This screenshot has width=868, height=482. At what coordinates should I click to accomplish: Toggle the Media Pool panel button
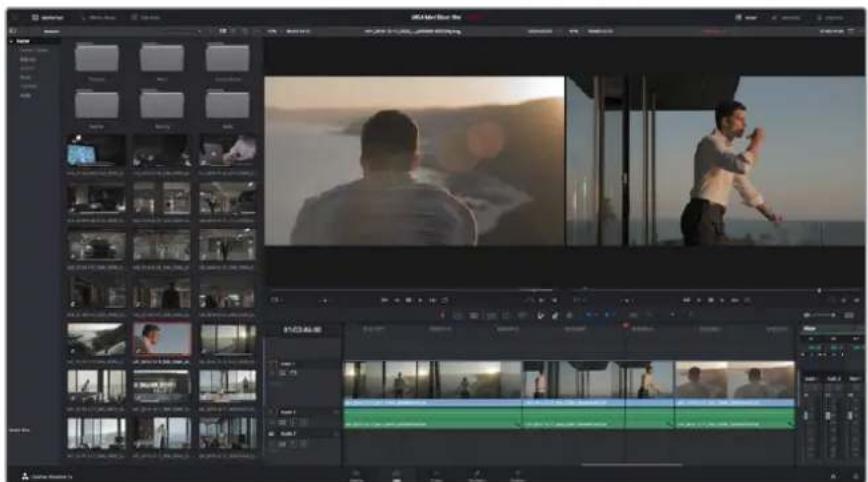pyautogui.click(x=47, y=18)
